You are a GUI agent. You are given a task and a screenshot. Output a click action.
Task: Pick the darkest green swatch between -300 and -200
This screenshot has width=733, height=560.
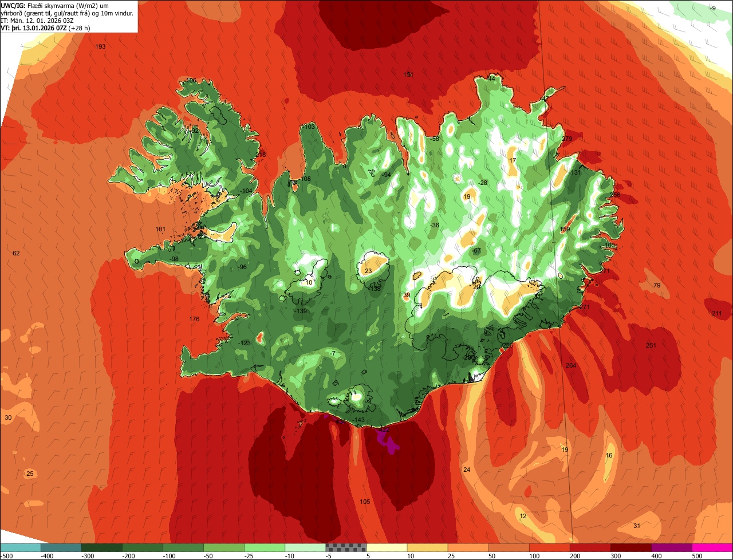(101, 547)
